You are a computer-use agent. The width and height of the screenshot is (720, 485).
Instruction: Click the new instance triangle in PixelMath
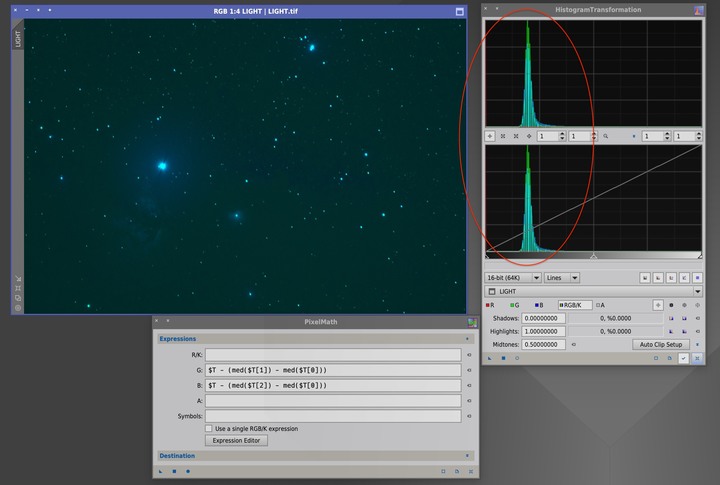click(x=161, y=471)
